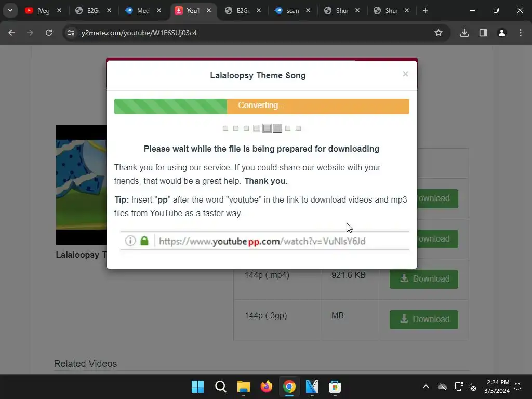Switch to the Med tab
The image size is (532, 399).
pyautogui.click(x=138, y=10)
